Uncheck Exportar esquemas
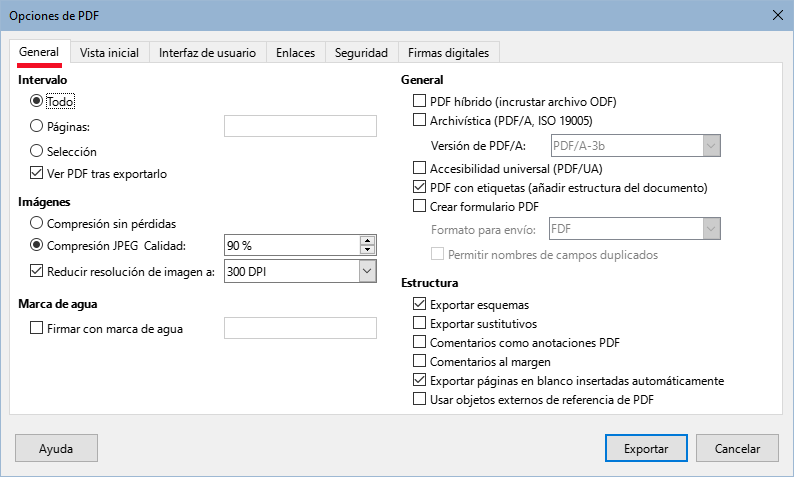The width and height of the screenshot is (794, 477). [x=419, y=304]
